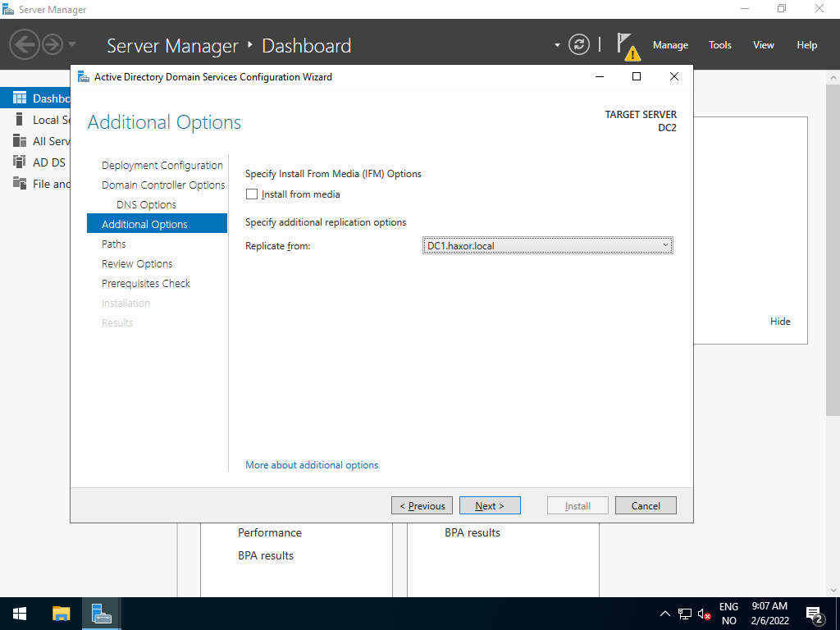Open the notifications flag with warning
This screenshot has height=630, width=840.
628,45
